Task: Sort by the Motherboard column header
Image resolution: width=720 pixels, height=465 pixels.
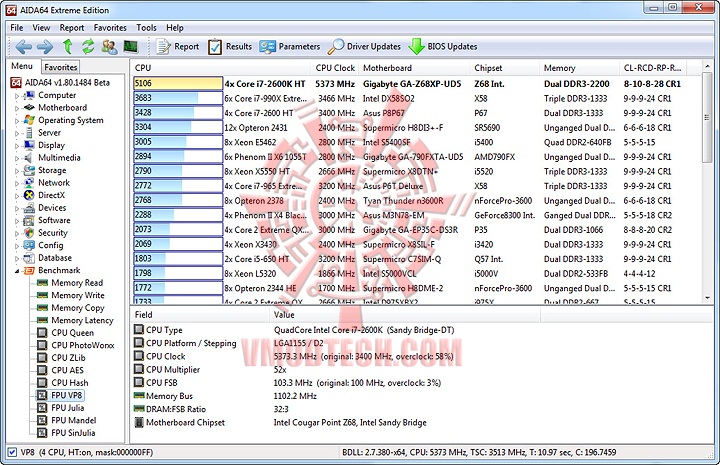Action: [415, 67]
